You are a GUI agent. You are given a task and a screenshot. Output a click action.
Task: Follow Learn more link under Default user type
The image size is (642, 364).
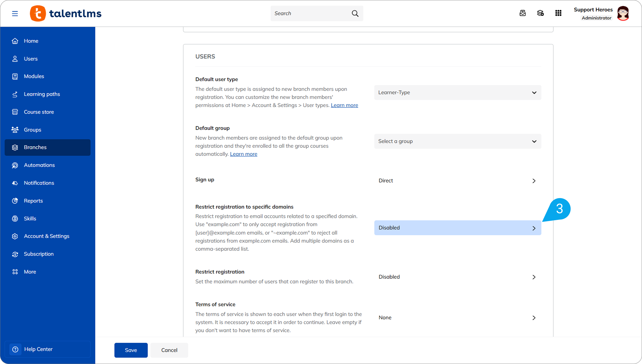[x=344, y=105]
